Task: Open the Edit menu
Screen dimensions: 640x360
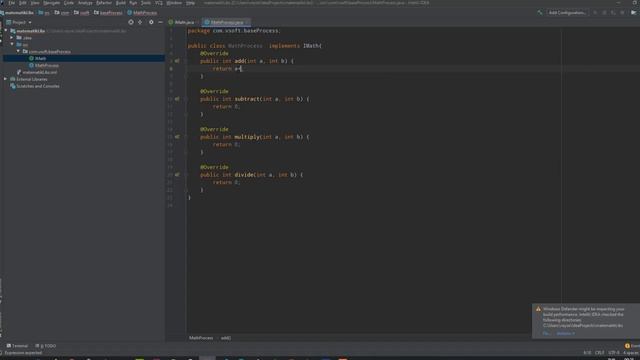Action: [x=23, y=3]
